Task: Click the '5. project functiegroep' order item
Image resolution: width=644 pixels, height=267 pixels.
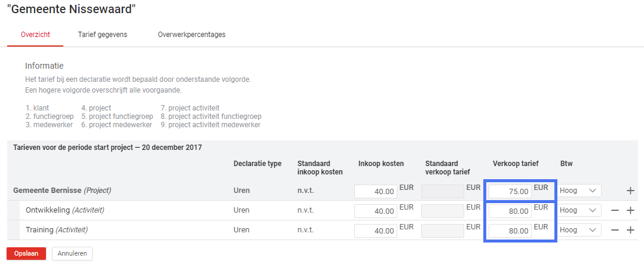Action: 117,116
